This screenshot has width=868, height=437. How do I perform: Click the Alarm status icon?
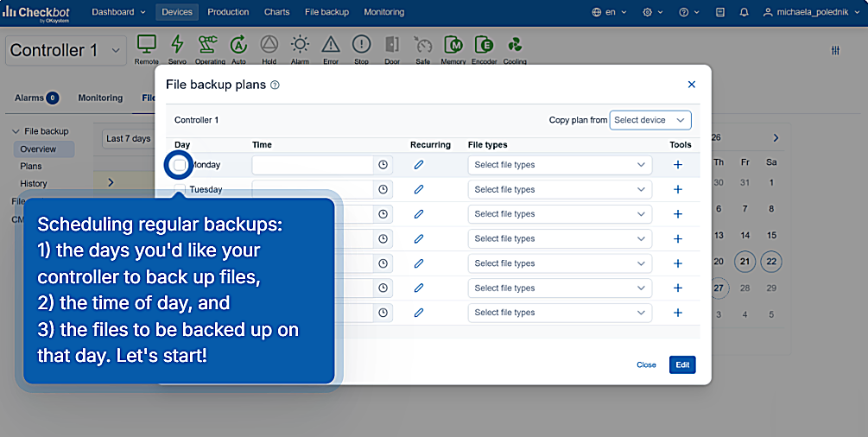[x=300, y=44]
